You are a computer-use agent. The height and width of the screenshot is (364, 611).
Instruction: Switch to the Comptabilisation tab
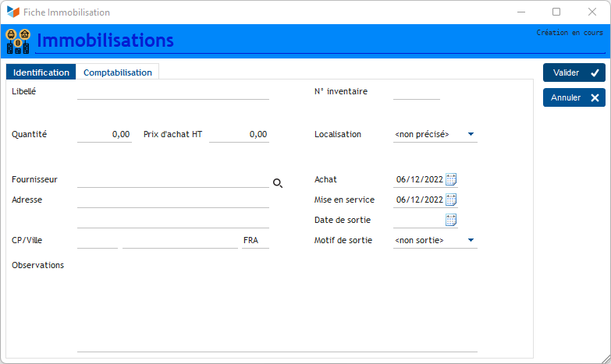click(118, 72)
